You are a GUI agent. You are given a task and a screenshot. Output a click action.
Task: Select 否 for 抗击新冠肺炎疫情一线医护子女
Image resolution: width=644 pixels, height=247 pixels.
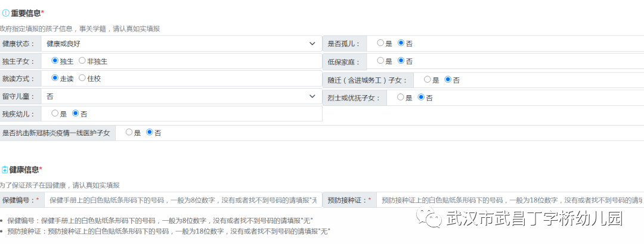tap(150, 133)
